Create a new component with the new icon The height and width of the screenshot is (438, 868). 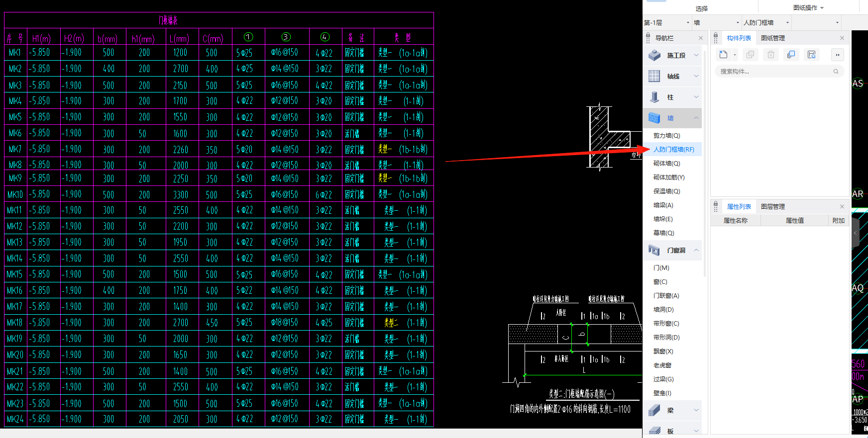(x=724, y=55)
